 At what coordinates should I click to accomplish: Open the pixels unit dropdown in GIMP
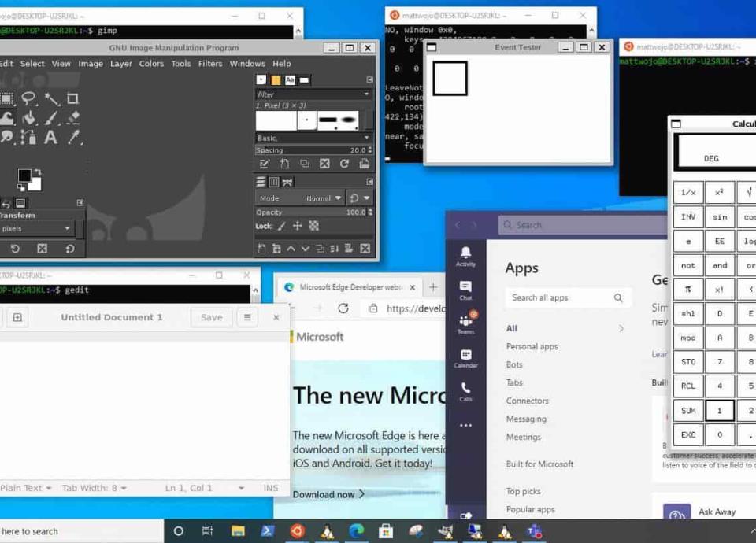[x=36, y=229]
